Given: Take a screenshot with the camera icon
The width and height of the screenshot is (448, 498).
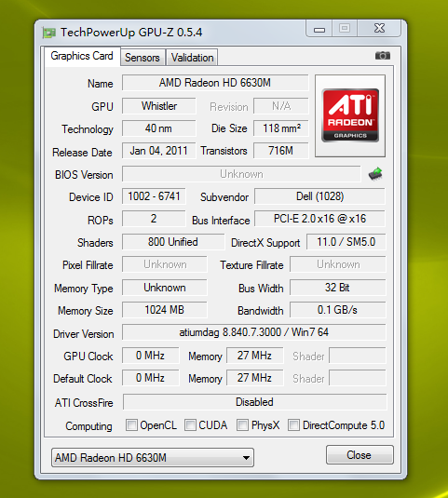Looking at the screenshot, I should (383, 56).
